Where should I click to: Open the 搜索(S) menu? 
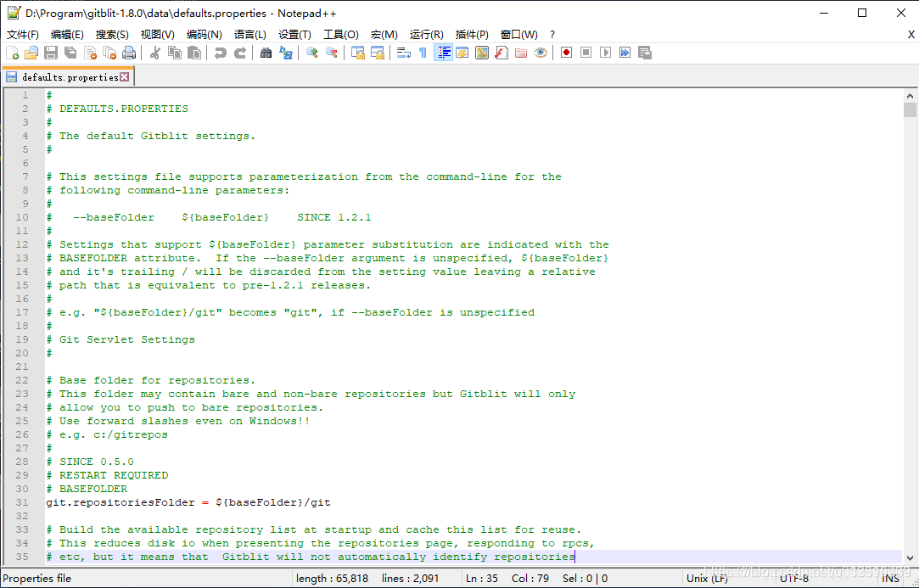click(x=112, y=35)
